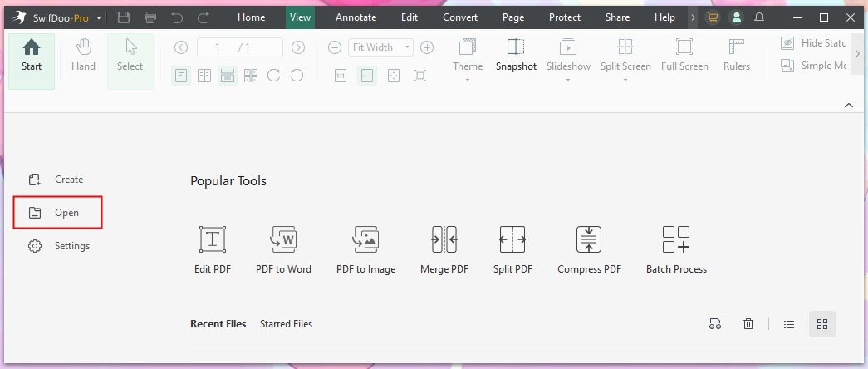Screen dimensions: 868x369
Task: Toggle single page view mode
Action: click(181, 76)
